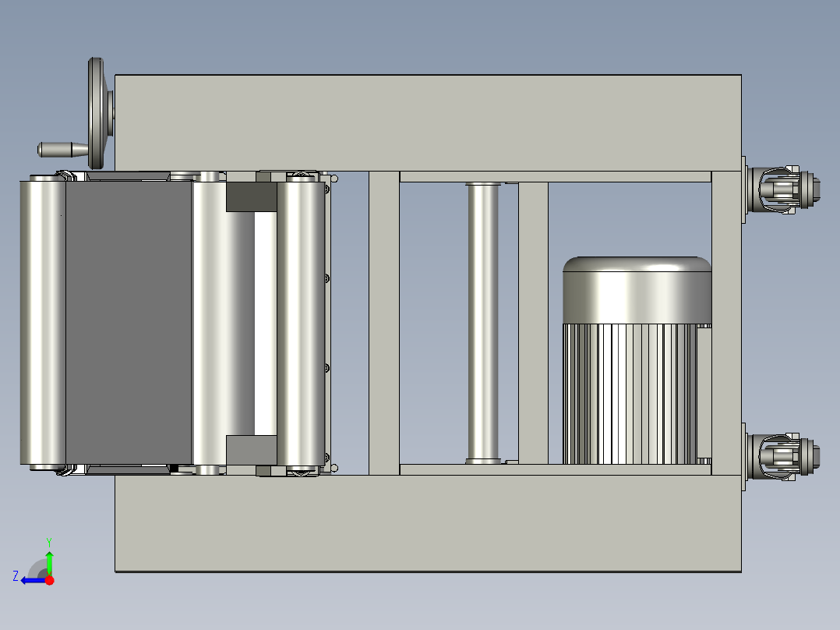The width and height of the screenshot is (840, 630).
Task: Pick the crank handle below the handwheel
Action: pyautogui.click(x=62, y=149)
